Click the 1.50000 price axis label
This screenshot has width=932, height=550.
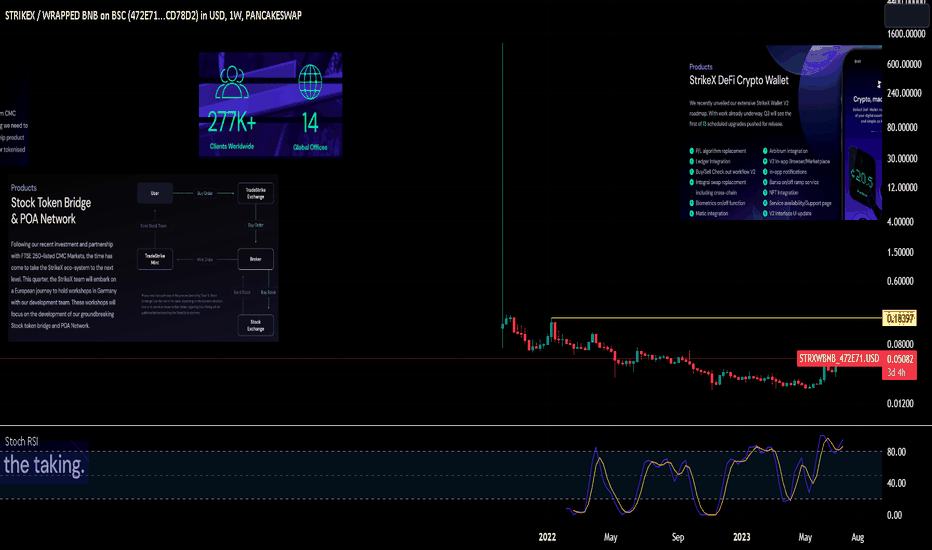[900, 253]
